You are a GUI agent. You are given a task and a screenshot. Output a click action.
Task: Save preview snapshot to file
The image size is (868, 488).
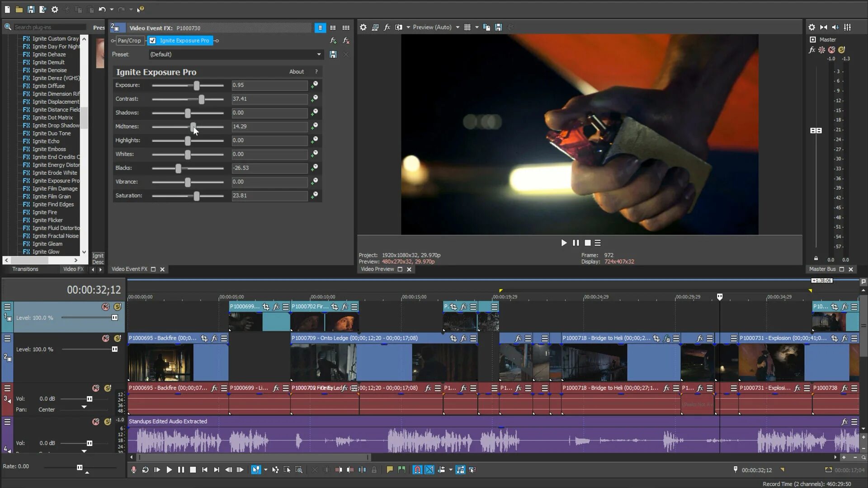click(498, 27)
